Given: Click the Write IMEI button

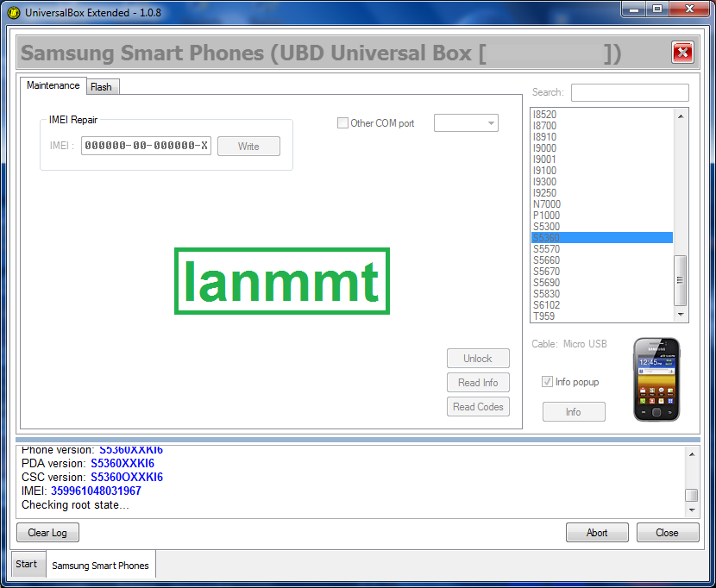Looking at the screenshot, I should (248, 146).
